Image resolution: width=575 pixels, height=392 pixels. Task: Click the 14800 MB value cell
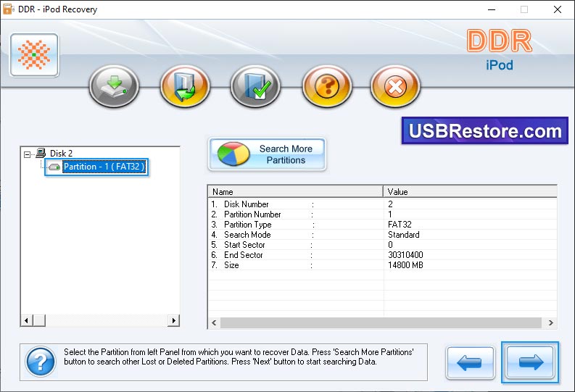coord(405,265)
